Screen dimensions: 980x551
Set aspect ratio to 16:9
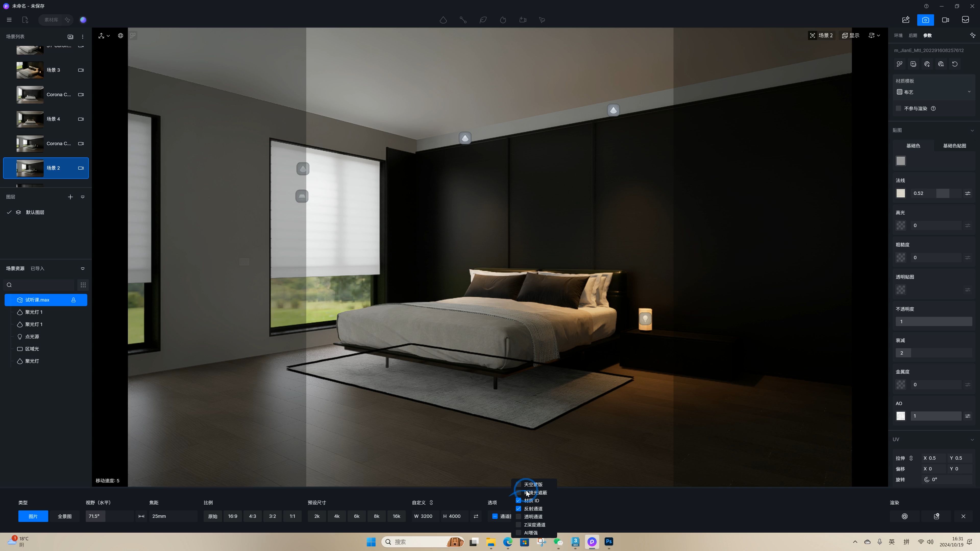[232, 516]
